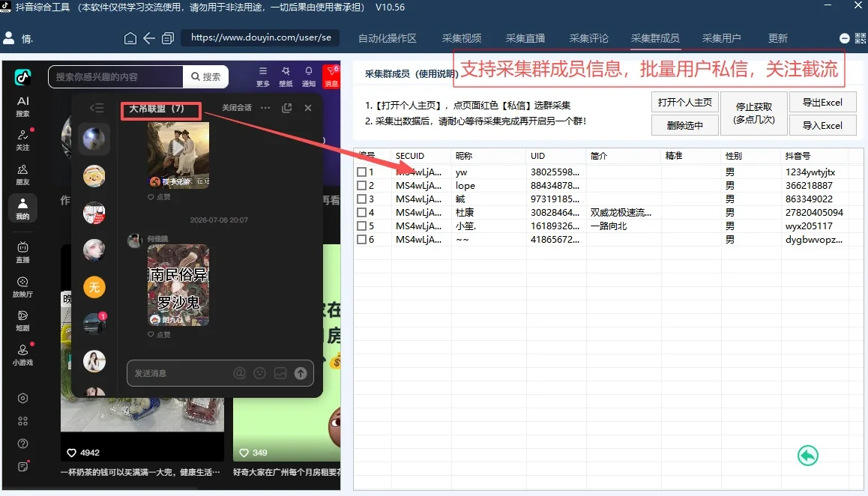Open AI 搜索 in Douyin sidebar
Viewport: 868px width, 496px height.
[x=22, y=106]
